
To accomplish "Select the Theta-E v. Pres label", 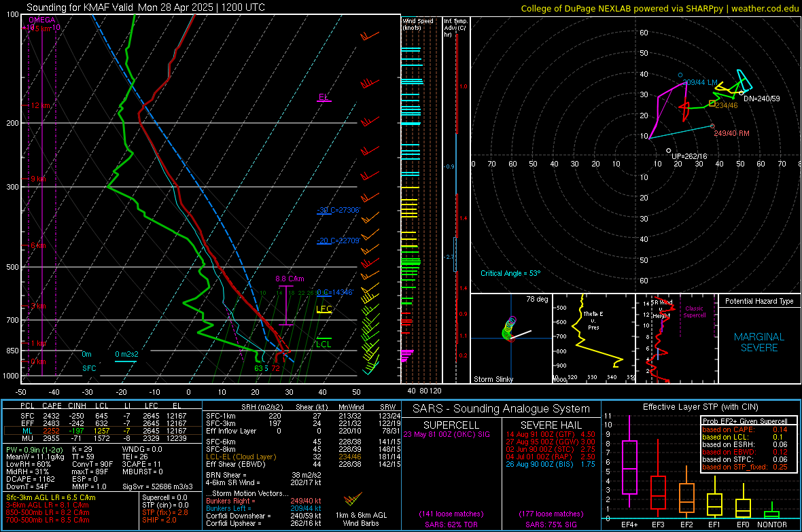I will click(x=593, y=320).
